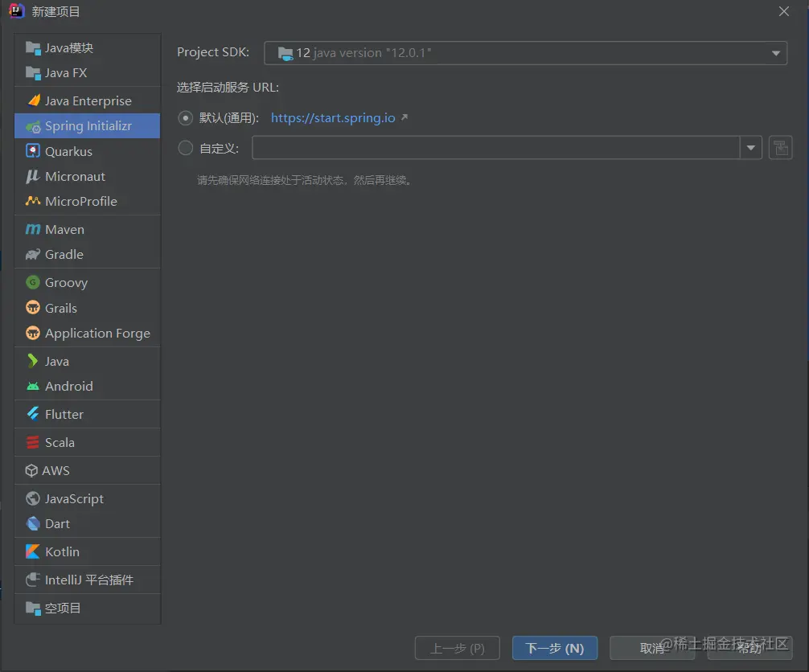Pick the JavaScript text entry

point(74,499)
